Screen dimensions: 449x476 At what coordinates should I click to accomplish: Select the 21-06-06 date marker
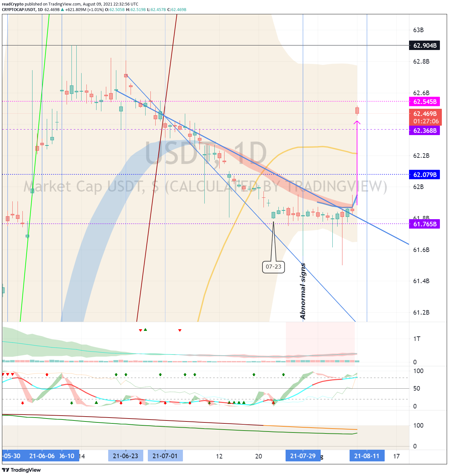tap(42, 456)
